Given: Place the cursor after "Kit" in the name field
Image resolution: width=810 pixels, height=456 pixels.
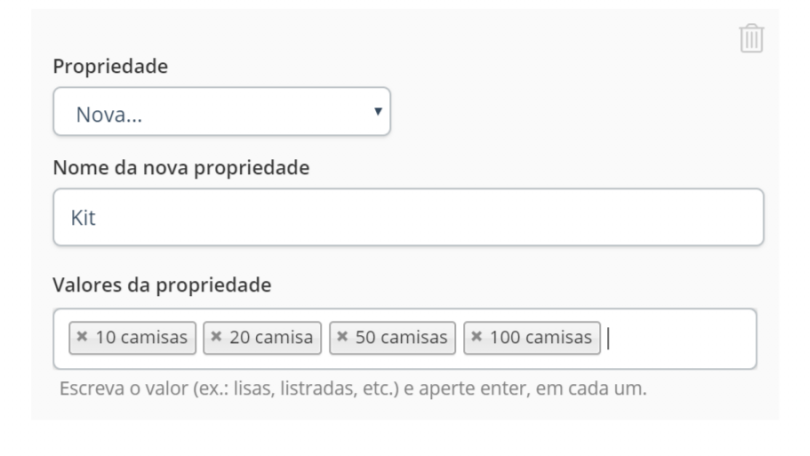Looking at the screenshot, I should tap(98, 217).
